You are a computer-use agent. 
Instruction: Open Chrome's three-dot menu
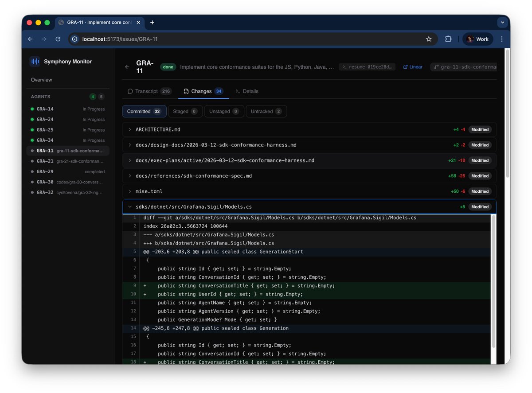[501, 39]
